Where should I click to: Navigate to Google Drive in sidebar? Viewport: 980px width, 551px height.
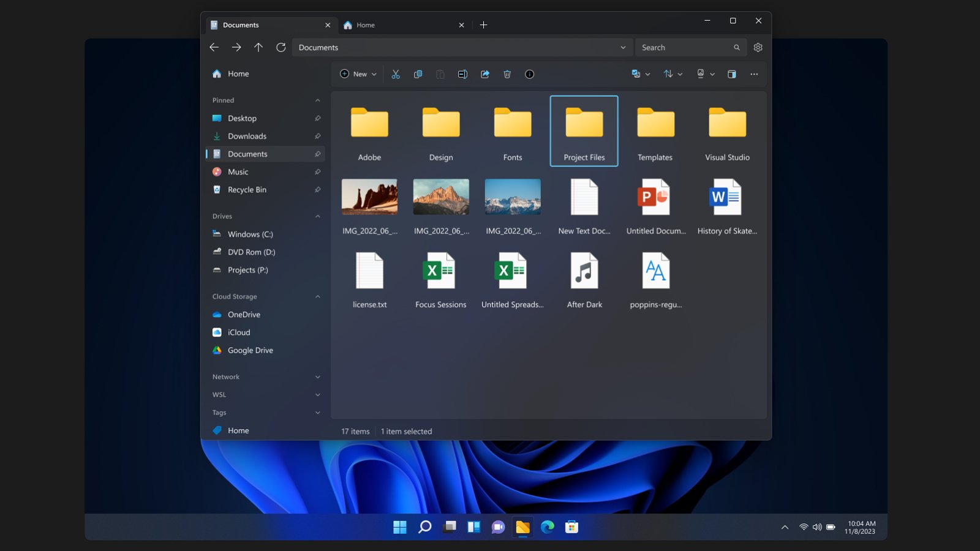click(x=251, y=350)
